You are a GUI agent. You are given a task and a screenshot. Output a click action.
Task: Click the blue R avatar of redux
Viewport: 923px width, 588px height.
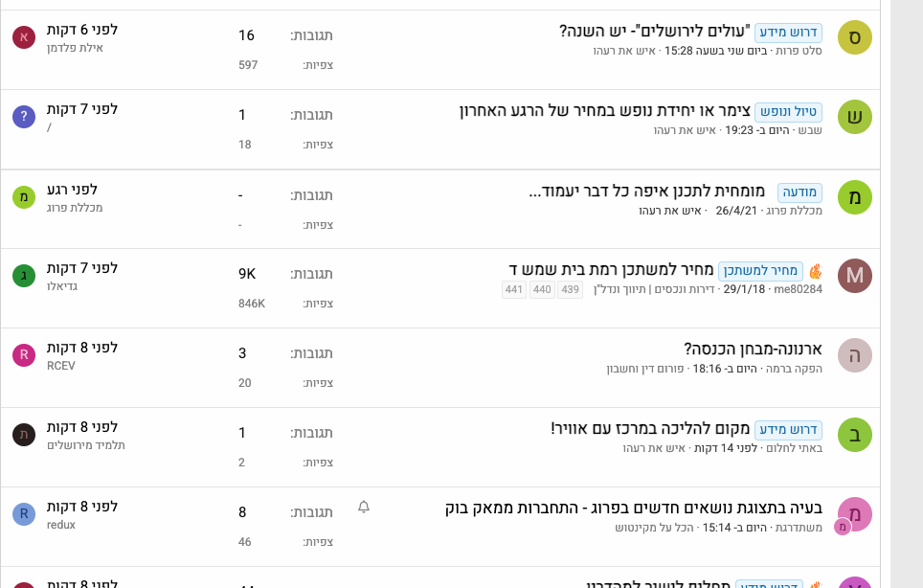pos(24,514)
